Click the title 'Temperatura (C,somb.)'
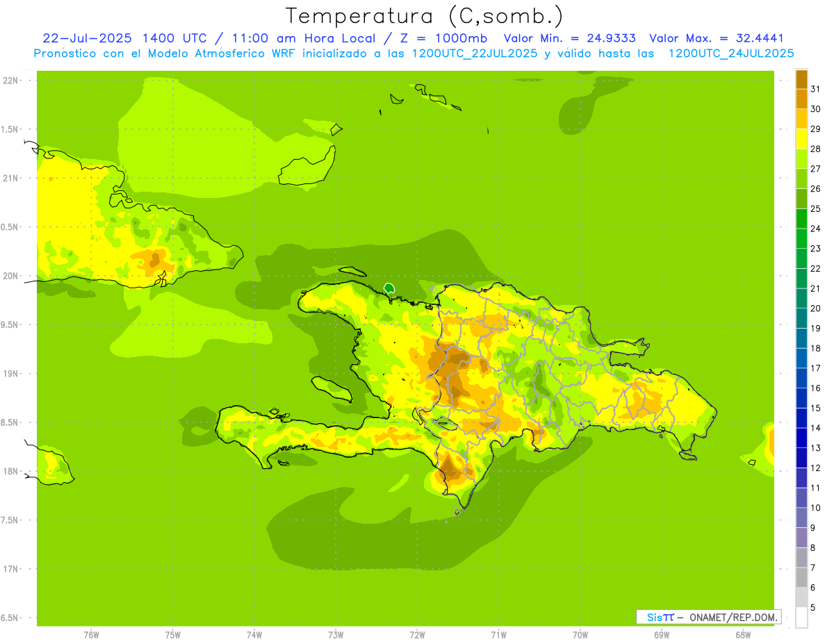 pos(425,16)
